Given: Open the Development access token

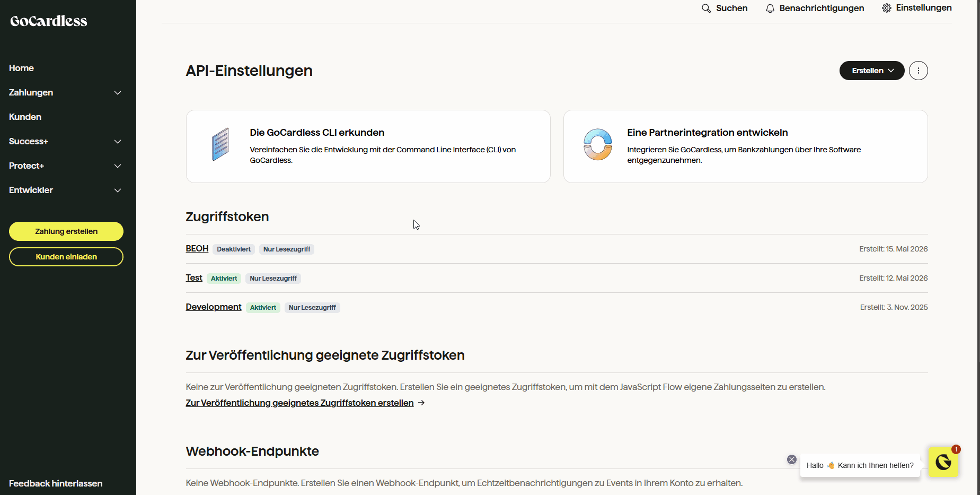Looking at the screenshot, I should point(214,307).
